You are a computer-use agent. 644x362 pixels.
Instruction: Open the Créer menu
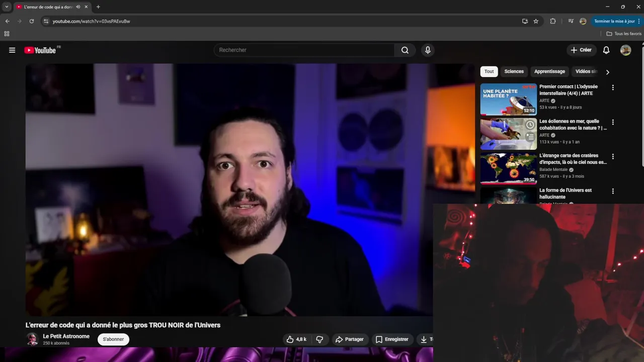click(x=581, y=50)
